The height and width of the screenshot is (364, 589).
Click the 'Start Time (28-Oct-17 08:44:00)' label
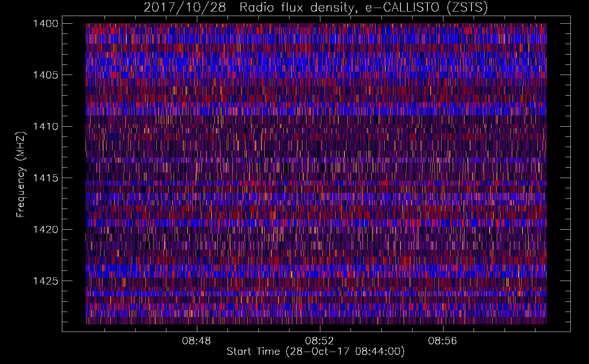pos(316,352)
